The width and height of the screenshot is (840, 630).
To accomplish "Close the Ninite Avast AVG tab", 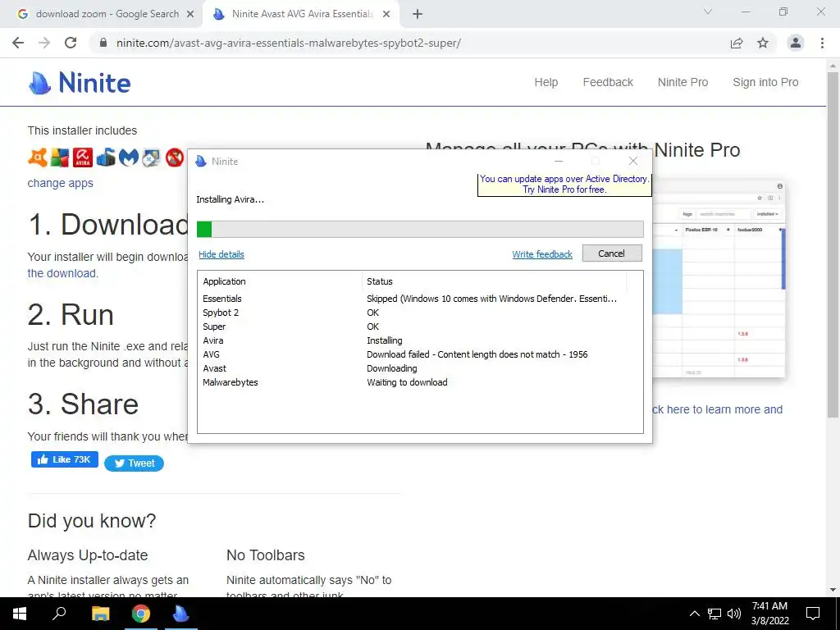I will (386, 15).
